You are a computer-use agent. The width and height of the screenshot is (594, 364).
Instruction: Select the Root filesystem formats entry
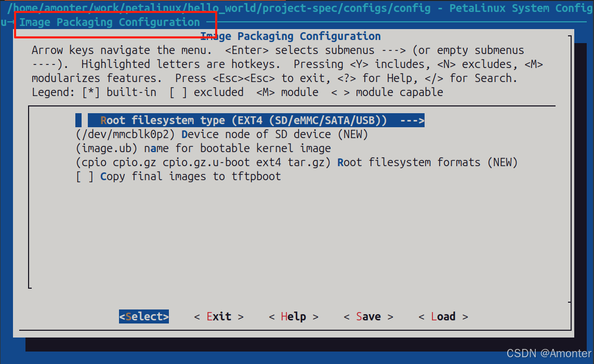pyautogui.click(x=297, y=163)
